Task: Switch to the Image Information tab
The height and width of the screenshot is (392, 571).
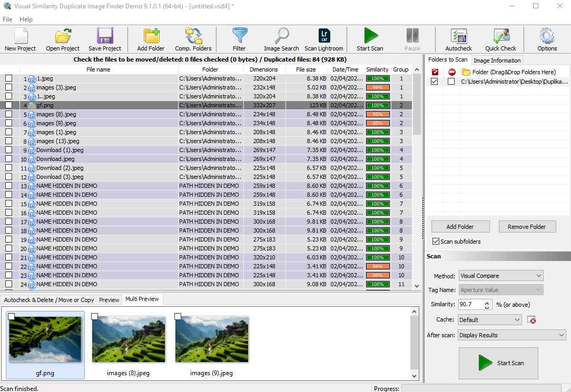Action: pos(497,60)
